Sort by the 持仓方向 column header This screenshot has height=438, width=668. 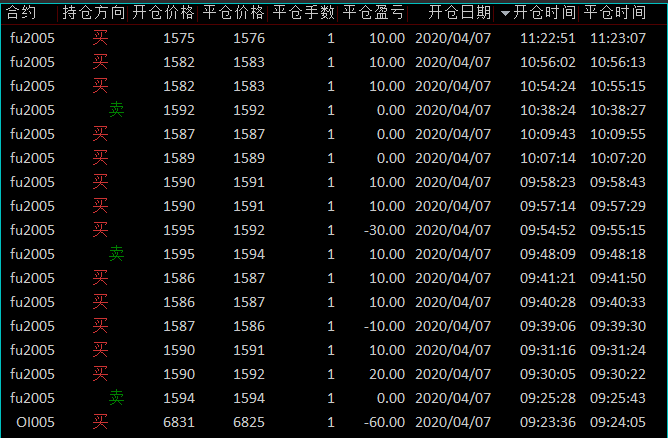(x=93, y=13)
